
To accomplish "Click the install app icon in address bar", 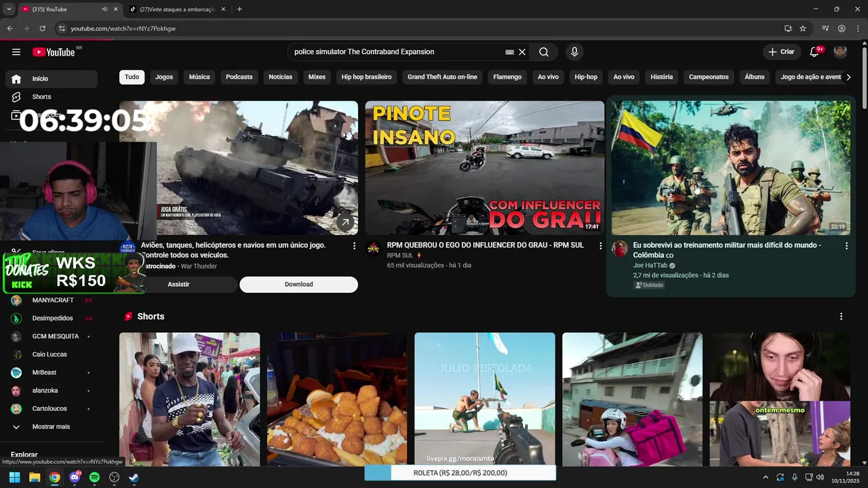I will tap(788, 28).
